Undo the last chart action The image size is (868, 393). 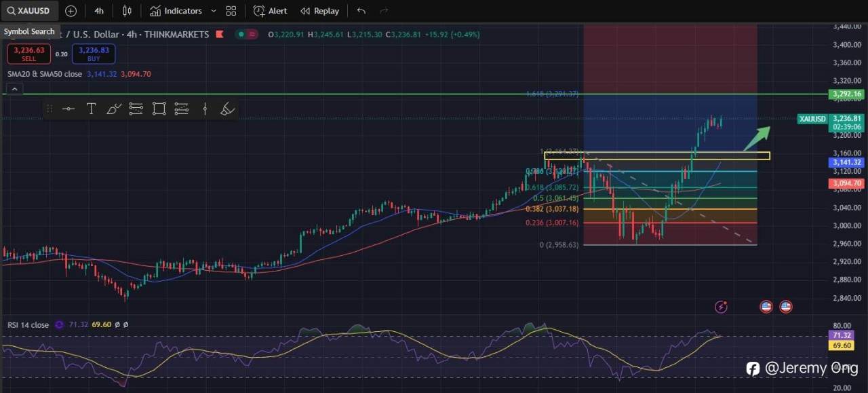(x=361, y=11)
